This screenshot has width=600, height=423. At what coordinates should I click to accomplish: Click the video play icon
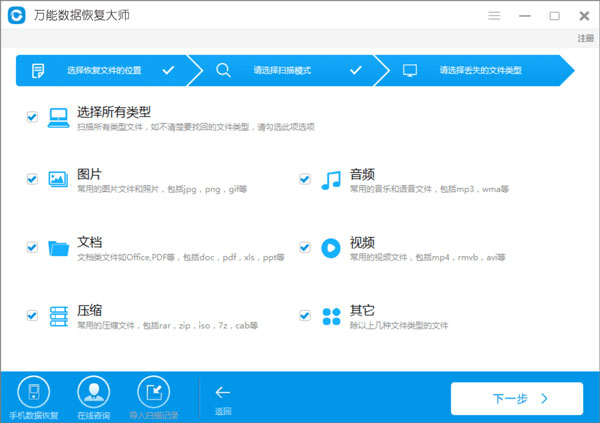[331, 248]
